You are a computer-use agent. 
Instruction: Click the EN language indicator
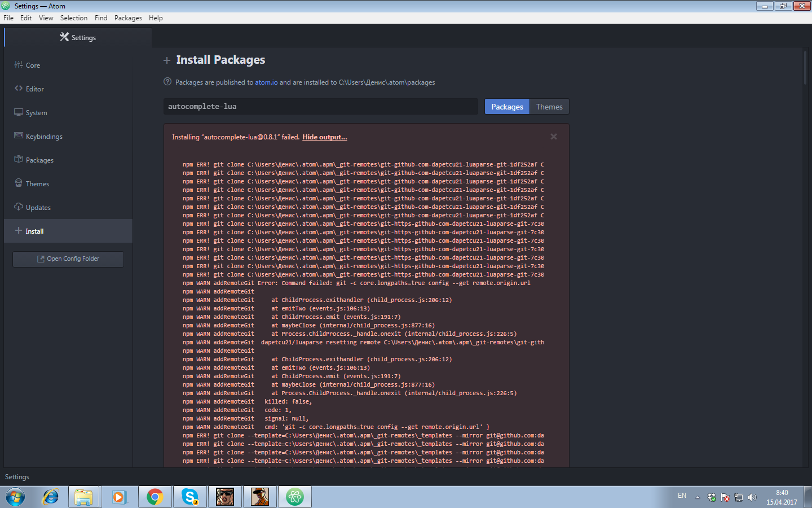pos(682,496)
